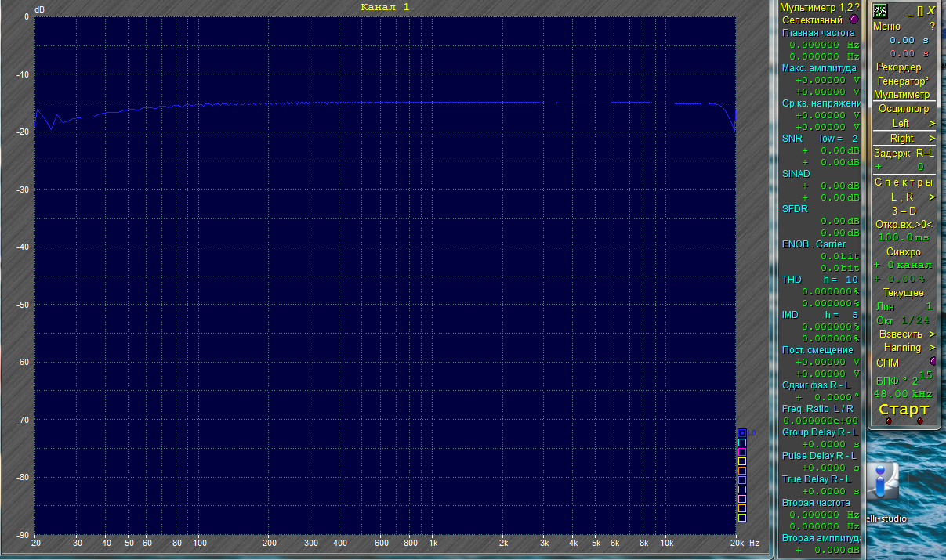
Task: Click the Старт button
Action: tap(904, 410)
